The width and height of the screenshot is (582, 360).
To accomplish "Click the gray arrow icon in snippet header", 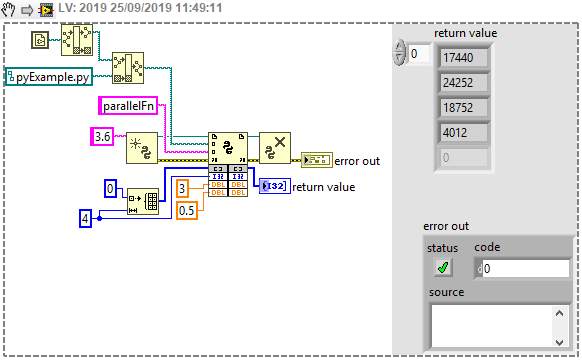I will 27,10.
